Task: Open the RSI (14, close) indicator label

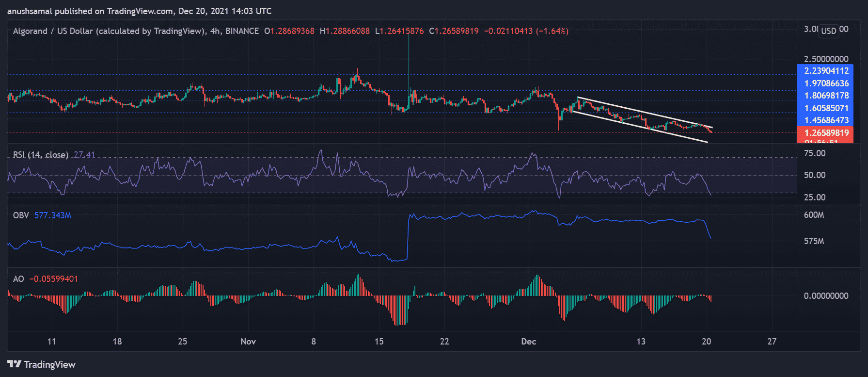Action: pyautogui.click(x=40, y=155)
